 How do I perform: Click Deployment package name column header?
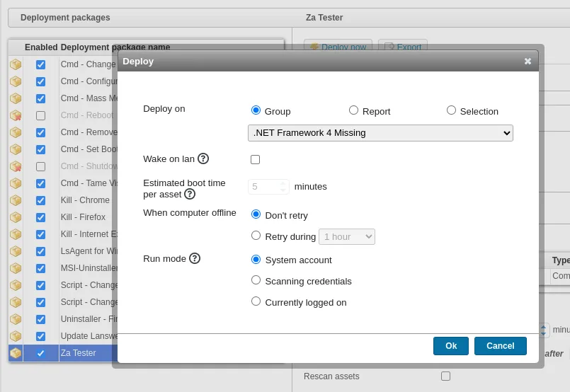(x=115, y=47)
